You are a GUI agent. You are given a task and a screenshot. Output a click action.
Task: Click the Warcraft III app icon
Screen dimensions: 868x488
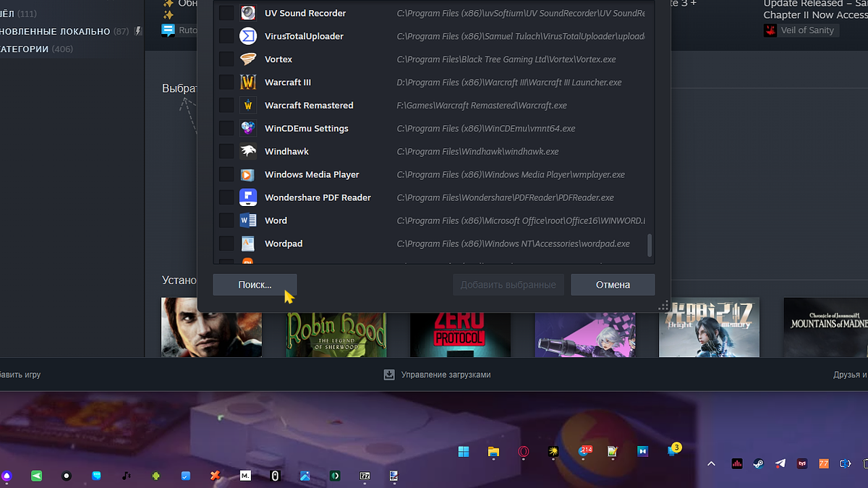(x=248, y=82)
